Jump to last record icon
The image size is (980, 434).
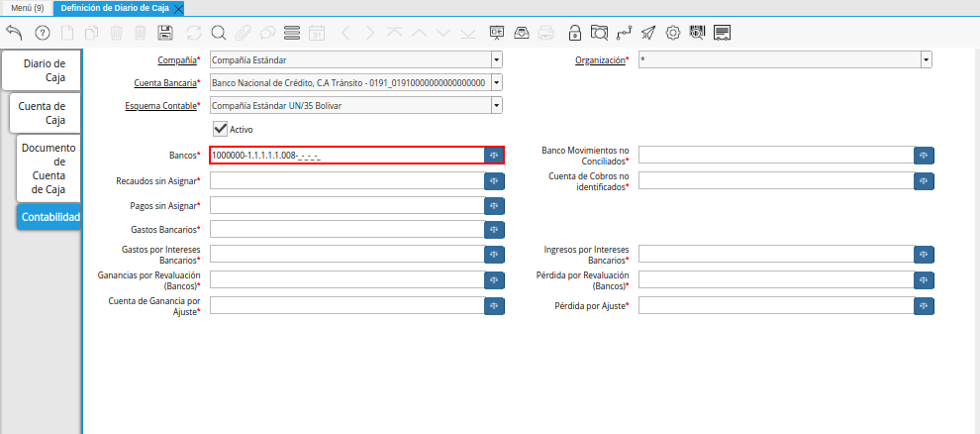point(468,33)
